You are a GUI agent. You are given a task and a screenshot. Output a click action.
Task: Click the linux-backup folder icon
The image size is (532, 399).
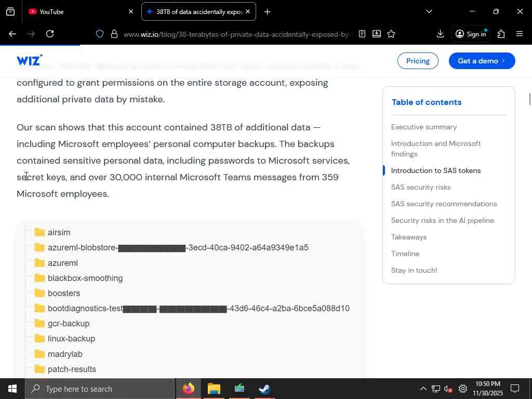(x=39, y=339)
